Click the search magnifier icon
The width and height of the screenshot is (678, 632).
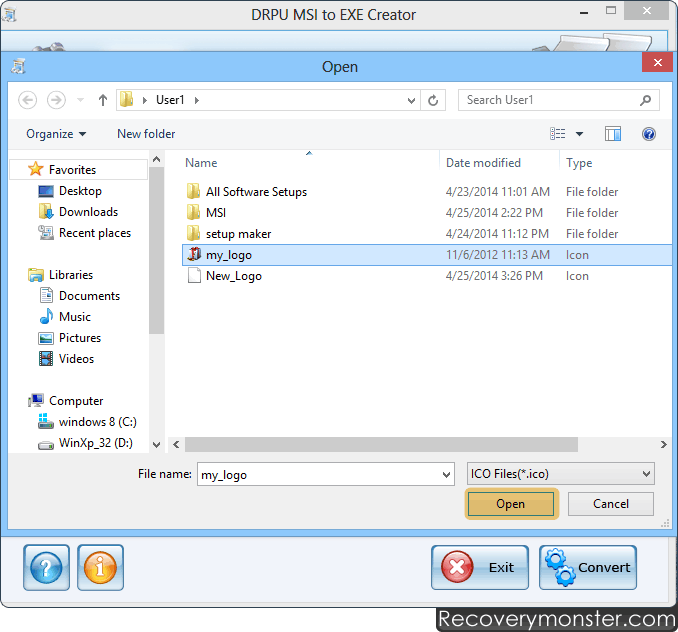[645, 100]
